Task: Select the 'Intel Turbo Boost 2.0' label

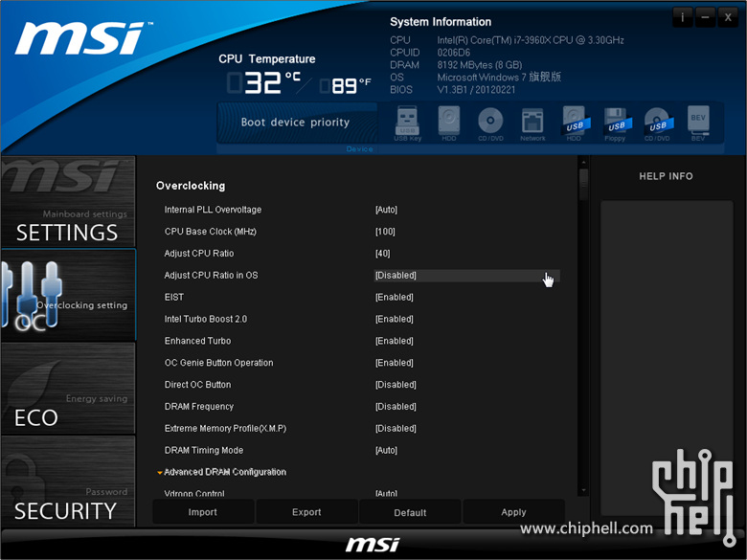Action: click(206, 319)
